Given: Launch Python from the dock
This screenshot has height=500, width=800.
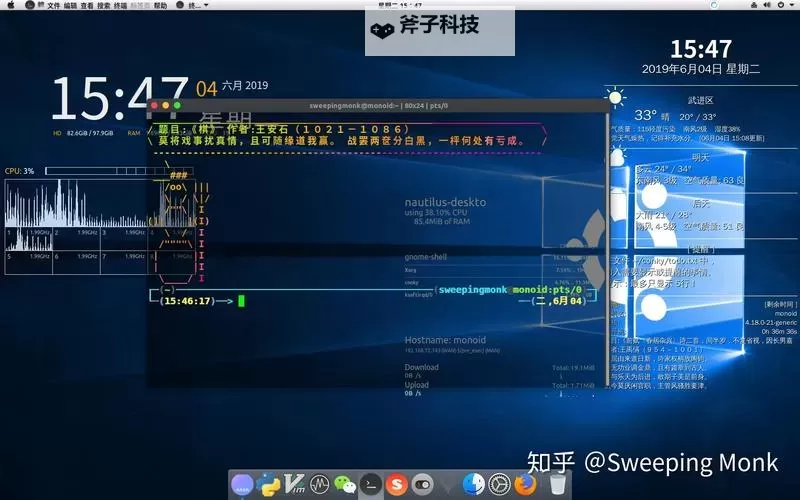Looking at the screenshot, I should 268,485.
